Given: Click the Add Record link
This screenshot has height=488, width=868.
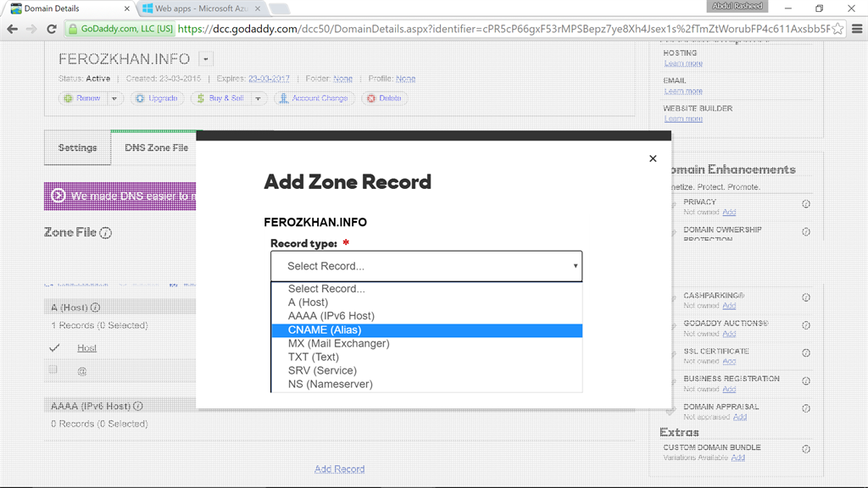Looking at the screenshot, I should tap(339, 469).
